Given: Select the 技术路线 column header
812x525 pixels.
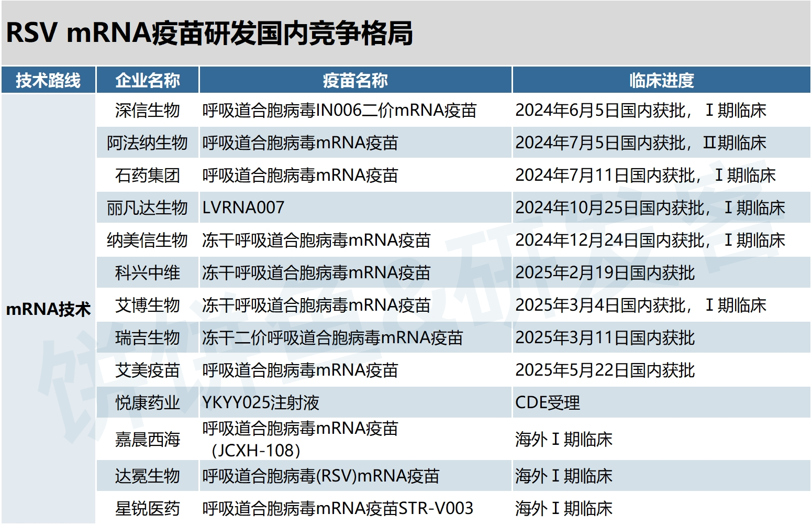Looking at the screenshot, I should click(x=48, y=80).
